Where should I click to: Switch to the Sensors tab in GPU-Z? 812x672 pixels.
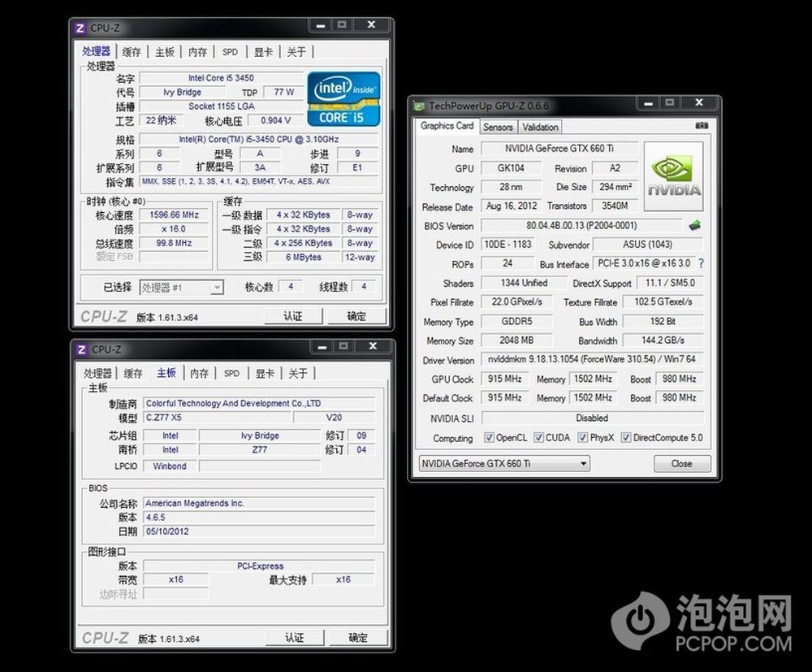pyautogui.click(x=498, y=127)
